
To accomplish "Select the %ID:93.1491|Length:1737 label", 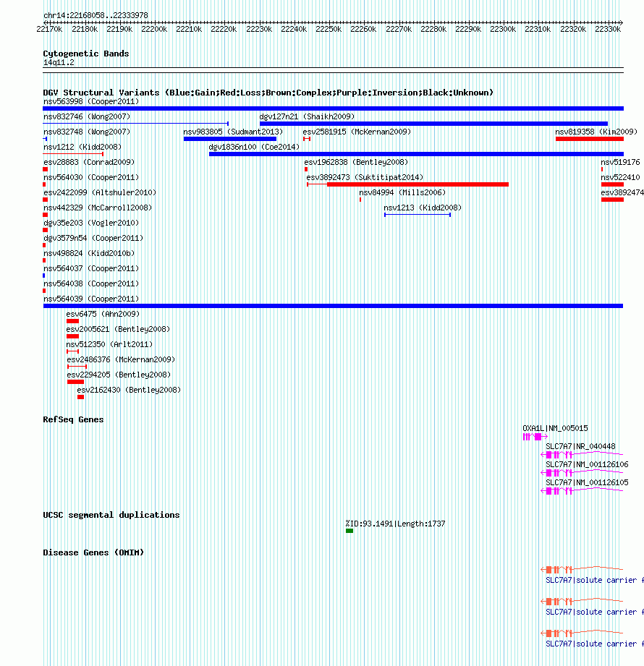I will pos(395,524).
